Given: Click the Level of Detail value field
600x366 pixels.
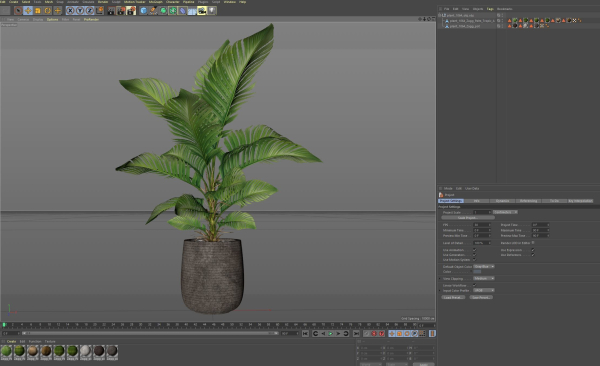Looking at the screenshot, I should coord(482,243).
